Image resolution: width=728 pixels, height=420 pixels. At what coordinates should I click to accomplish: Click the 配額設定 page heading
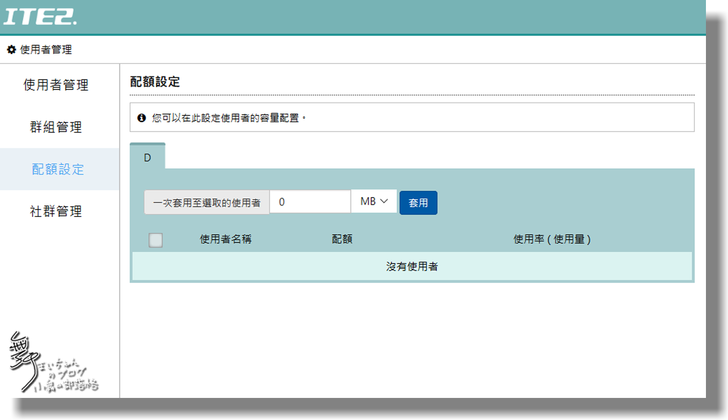point(155,81)
